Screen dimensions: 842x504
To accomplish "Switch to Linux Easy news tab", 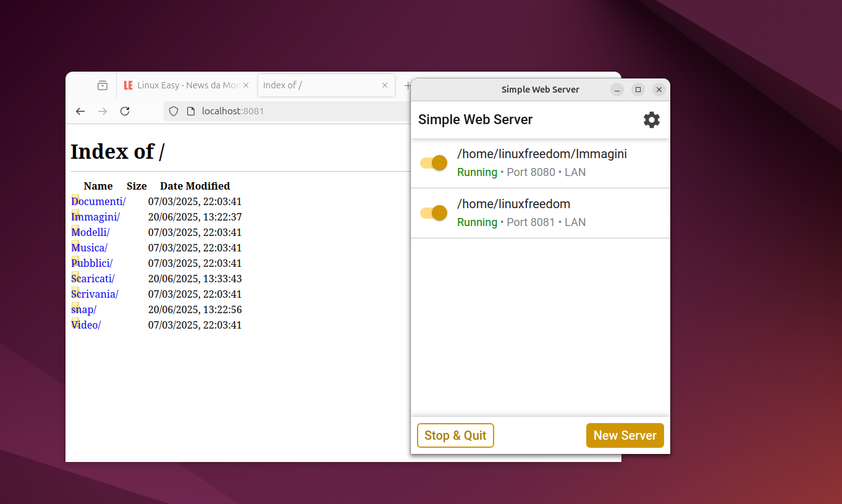I will click(x=187, y=85).
